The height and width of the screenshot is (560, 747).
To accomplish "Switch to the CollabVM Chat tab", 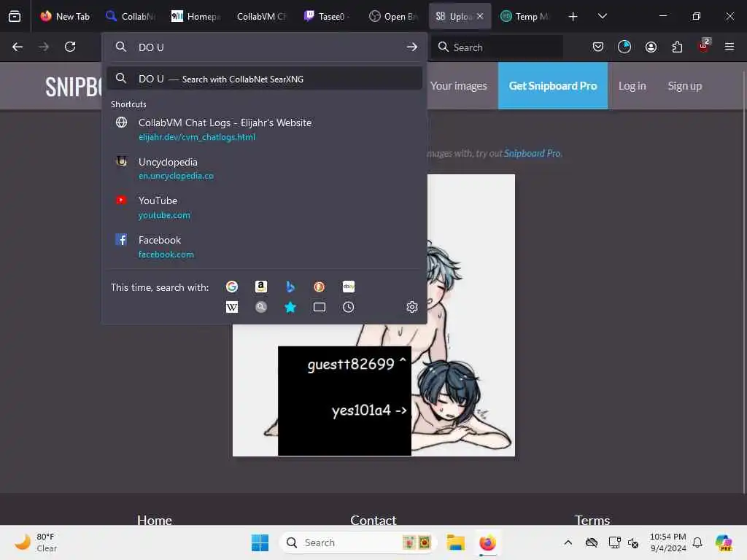I will tap(261, 16).
